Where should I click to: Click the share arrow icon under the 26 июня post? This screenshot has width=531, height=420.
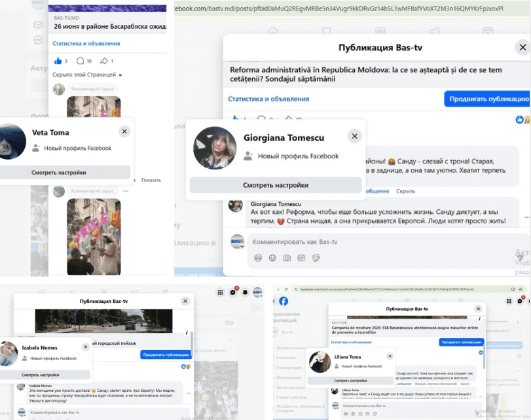(104, 61)
